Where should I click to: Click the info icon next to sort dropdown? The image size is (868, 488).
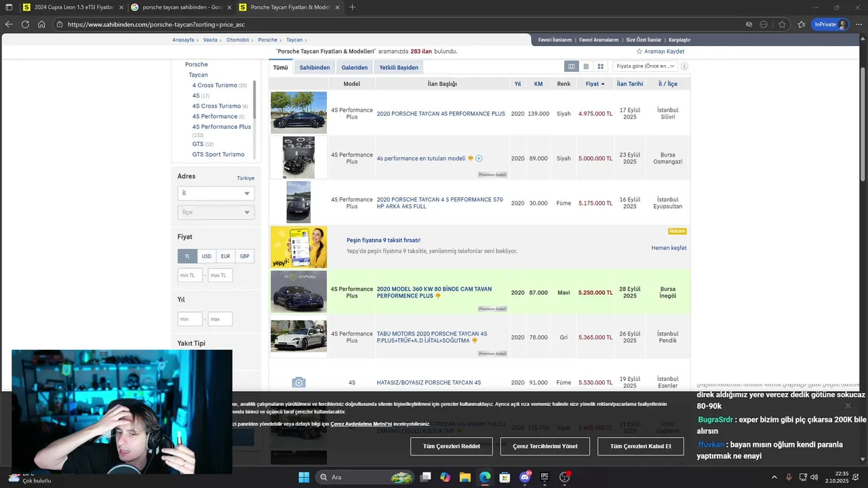pos(684,66)
